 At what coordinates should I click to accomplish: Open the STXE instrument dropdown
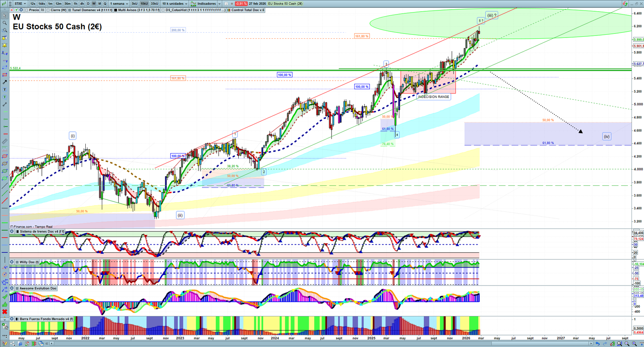point(20,4)
